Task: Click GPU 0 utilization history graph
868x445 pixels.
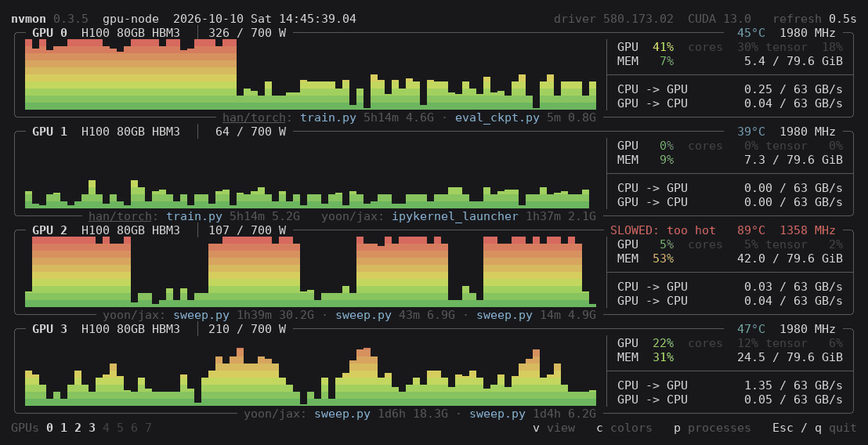Action: (x=310, y=74)
